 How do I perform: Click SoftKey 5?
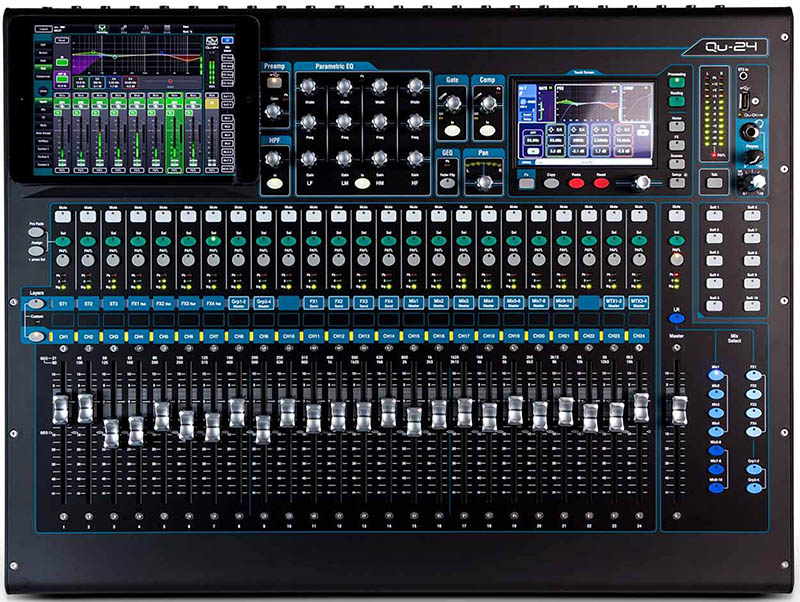click(x=714, y=306)
